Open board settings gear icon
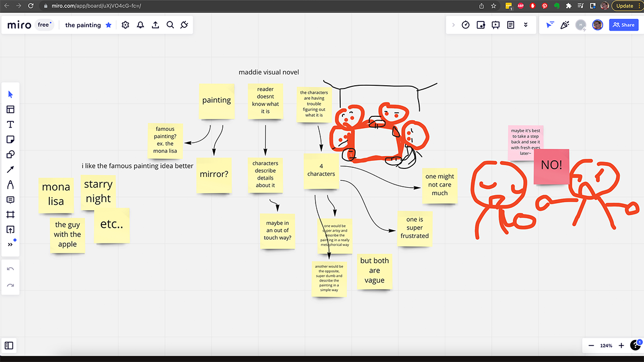 click(x=126, y=25)
